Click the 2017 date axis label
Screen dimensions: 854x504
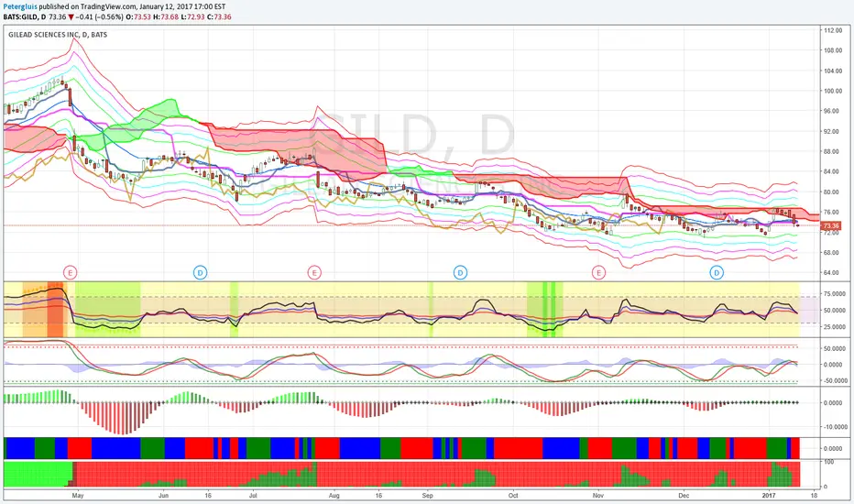tap(769, 495)
